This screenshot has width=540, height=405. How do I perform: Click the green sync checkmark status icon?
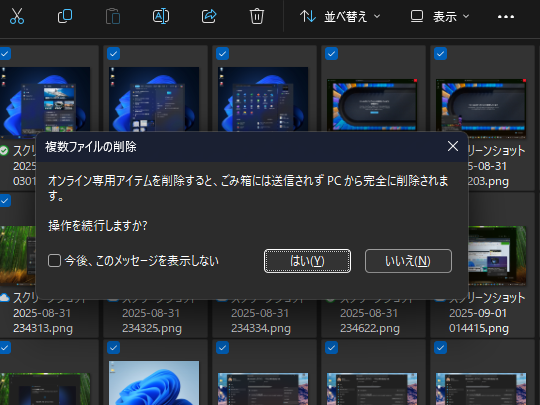[x=4, y=150]
